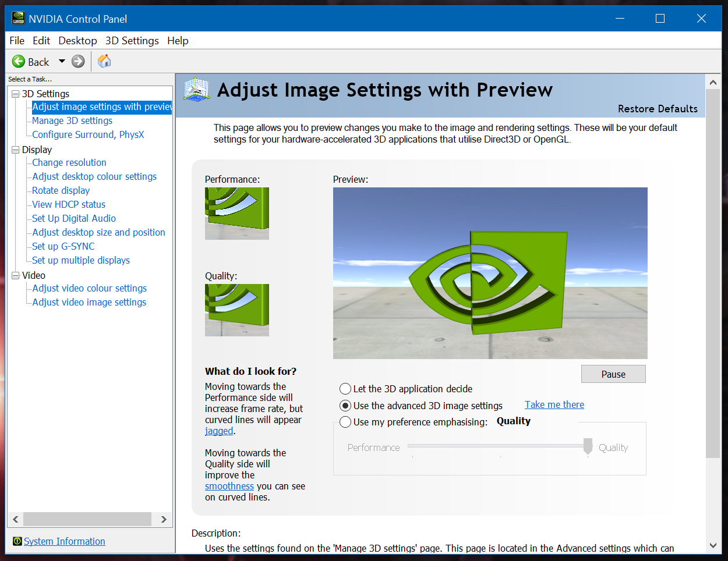This screenshot has height=561, width=728.
Task: Click the Restore Defaults option
Action: click(658, 109)
